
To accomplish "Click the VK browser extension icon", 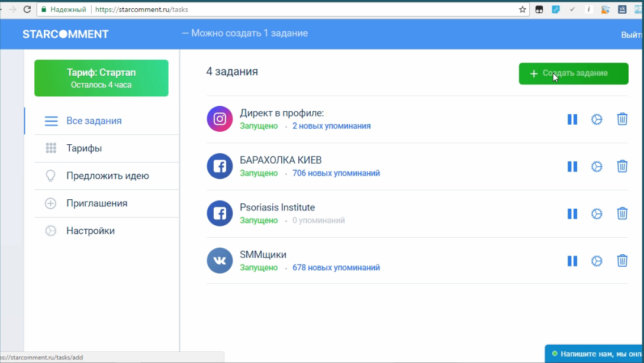I will (x=622, y=9).
